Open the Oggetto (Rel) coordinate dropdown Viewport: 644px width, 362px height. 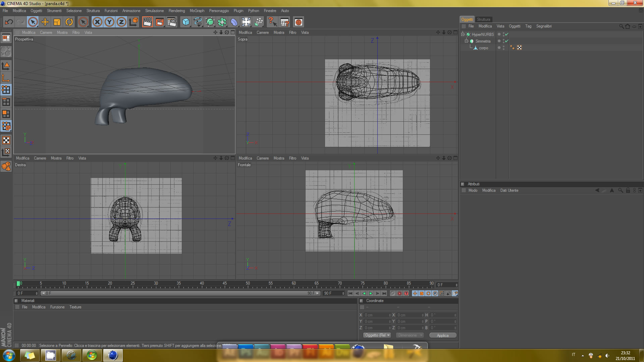point(377,335)
